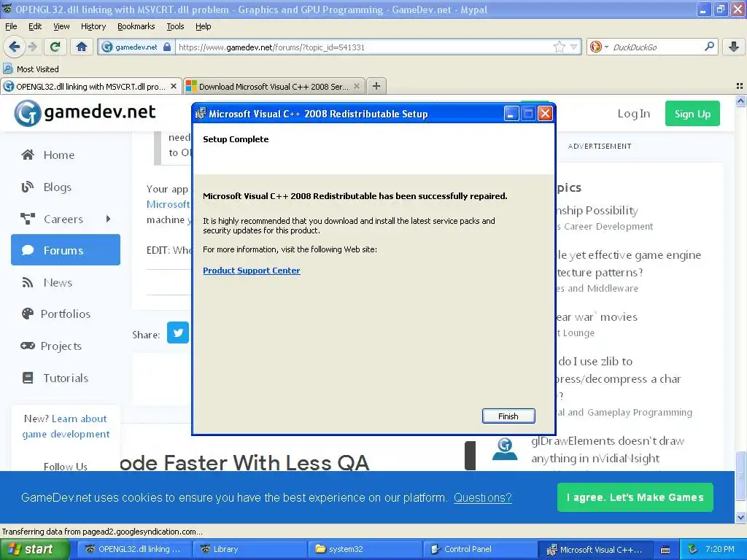The height and width of the screenshot is (560, 747).
Task: Go to the browser Home icon
Action: click(x=82, y=47)
